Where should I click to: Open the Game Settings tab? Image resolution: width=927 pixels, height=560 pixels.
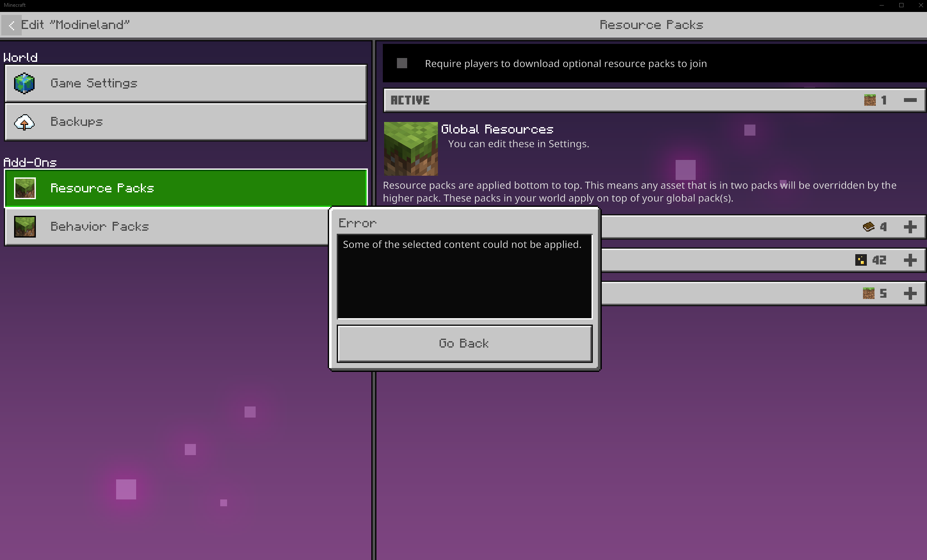(186, 83)
